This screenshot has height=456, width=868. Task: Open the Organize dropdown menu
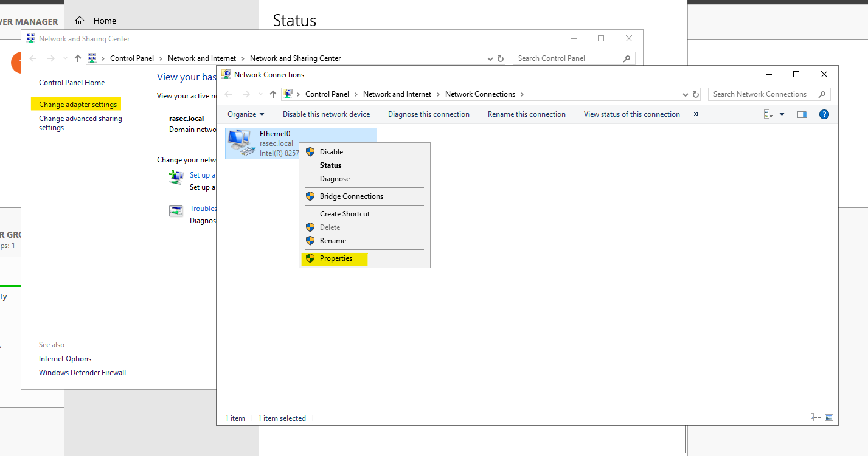point(246,114)
